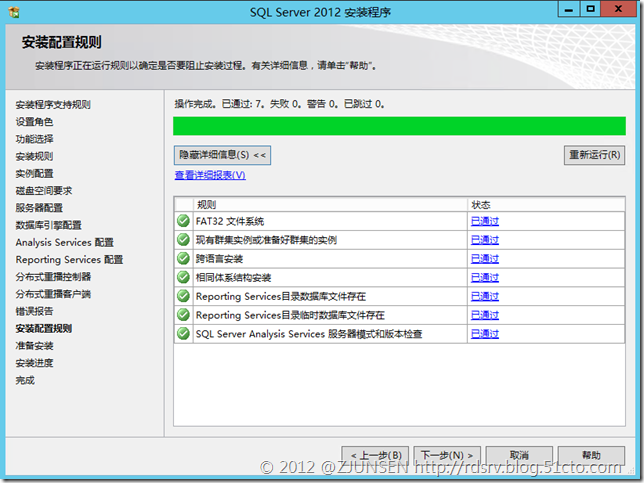Click the green check icon beside FAT32 文件系统
Viewport: 644px width, 483px height.
coord(183,221)
